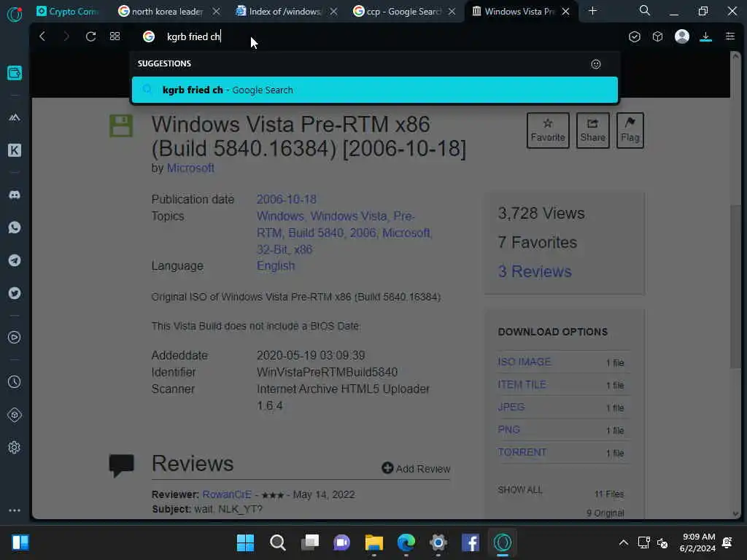Click SHOW ALL files link
This screenshot has width=747, height=560.
519,490
